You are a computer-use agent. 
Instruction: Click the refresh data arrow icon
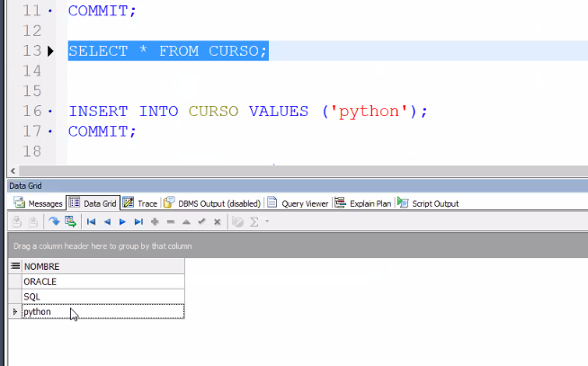53,221
